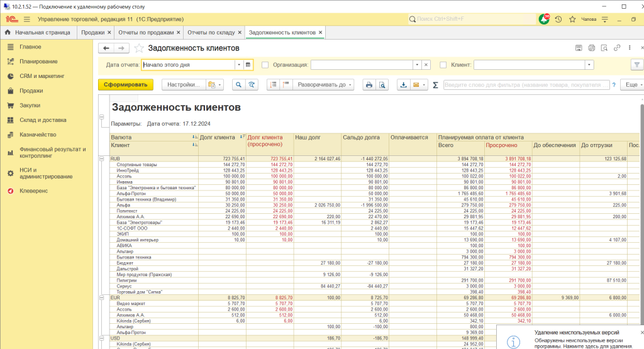Collapse the RUB currency group
The image size is (644, 349).
101,159
